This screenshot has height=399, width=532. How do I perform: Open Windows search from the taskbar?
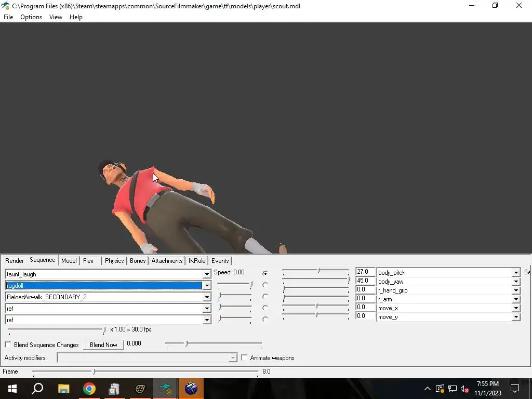pyautogui.click(x=37, y=389)
